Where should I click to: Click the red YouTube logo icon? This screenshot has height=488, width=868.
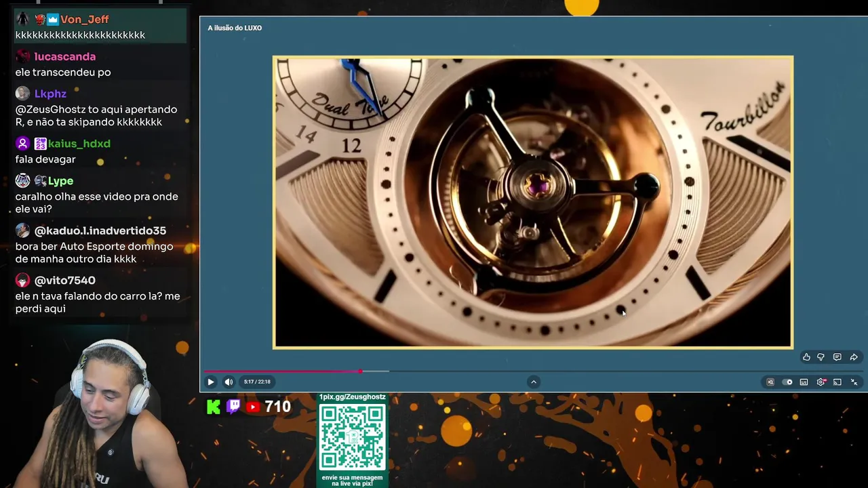click(253, 407)
